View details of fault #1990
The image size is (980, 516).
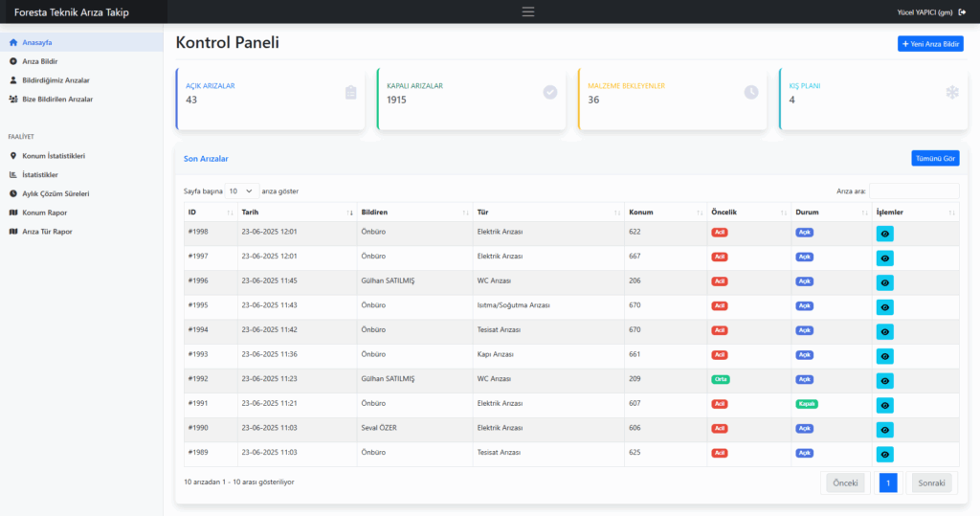coord(884,430)
